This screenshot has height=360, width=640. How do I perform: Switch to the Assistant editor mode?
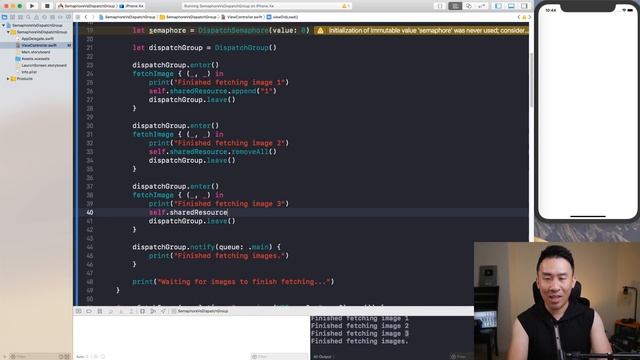click(x=469, y=6)
